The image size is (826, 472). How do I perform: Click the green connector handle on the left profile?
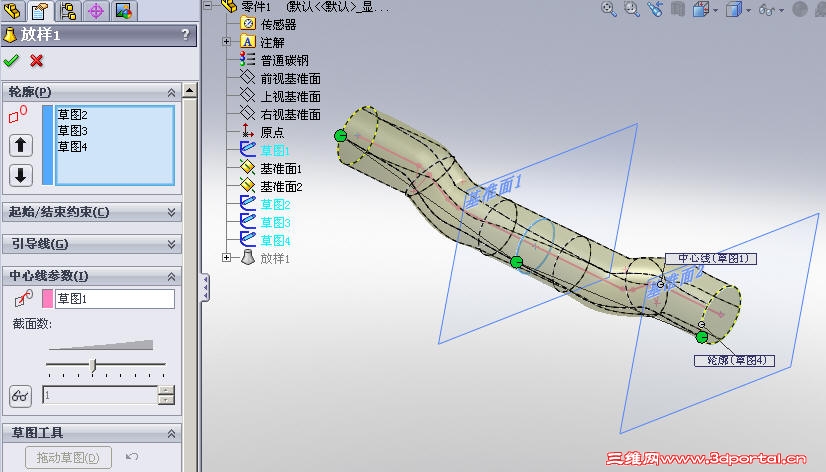(341, 135)
